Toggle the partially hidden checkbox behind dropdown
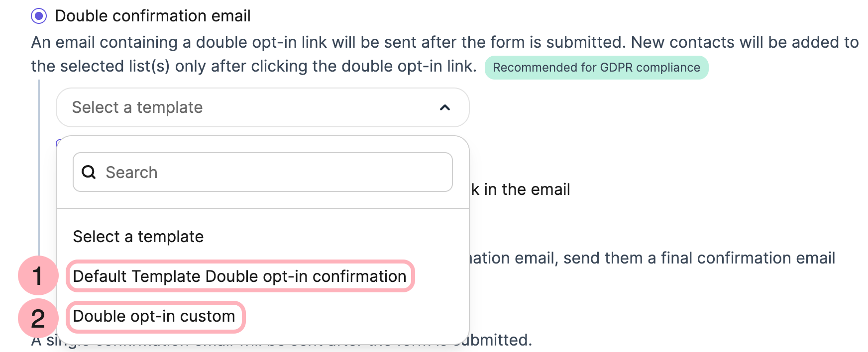Image resolution: width=868 pixels, height=352 pixels. 58,143
